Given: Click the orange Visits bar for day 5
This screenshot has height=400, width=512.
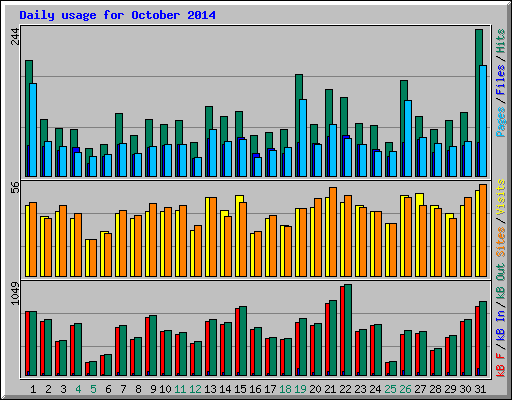Looking at the screenshot, I should [x=93, y=258].
